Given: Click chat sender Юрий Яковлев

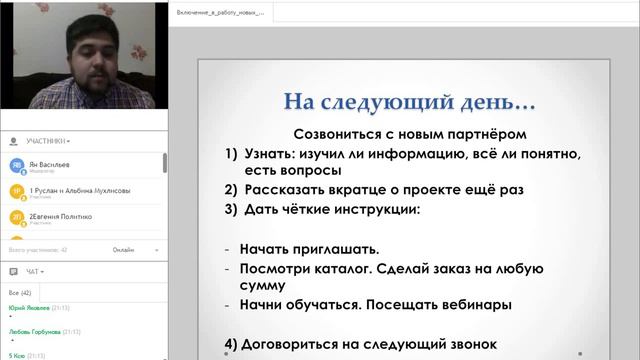Looking at the screenshot, I should click(x=29, y=308).
